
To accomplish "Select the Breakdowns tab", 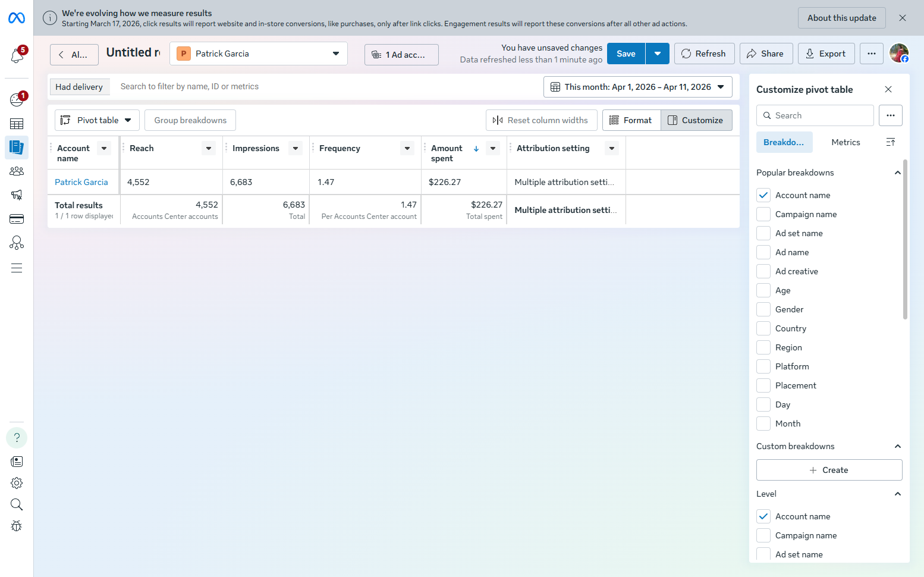I will pos(784,142).
